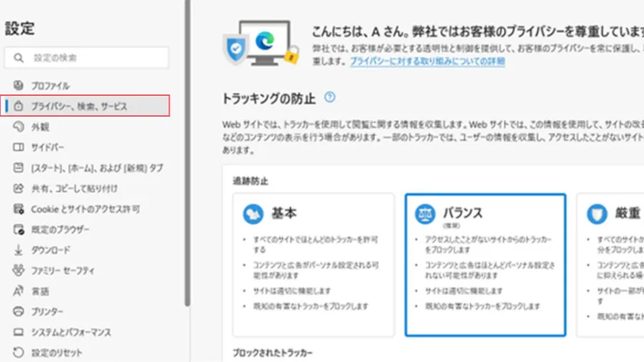The image size is (644, 362).
Task: Click the 追跡防止 label text
Action: [x=250, y=181]
